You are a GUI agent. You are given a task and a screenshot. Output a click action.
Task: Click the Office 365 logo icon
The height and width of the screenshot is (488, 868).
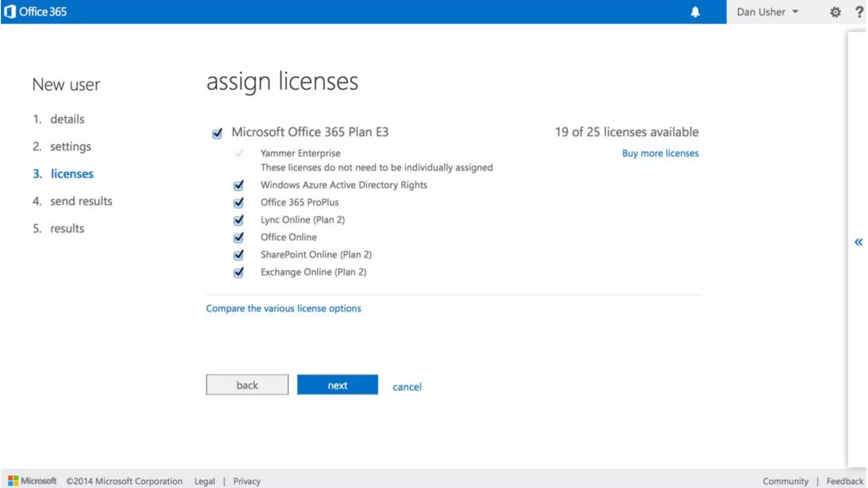pos(10,11)
